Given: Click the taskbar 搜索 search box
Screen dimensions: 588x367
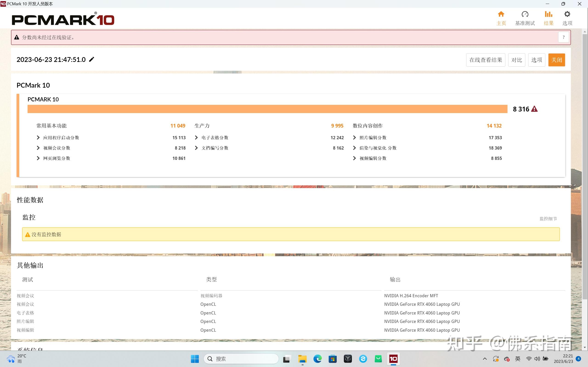Looking at the screenshot, I should (x=241, y=359).
